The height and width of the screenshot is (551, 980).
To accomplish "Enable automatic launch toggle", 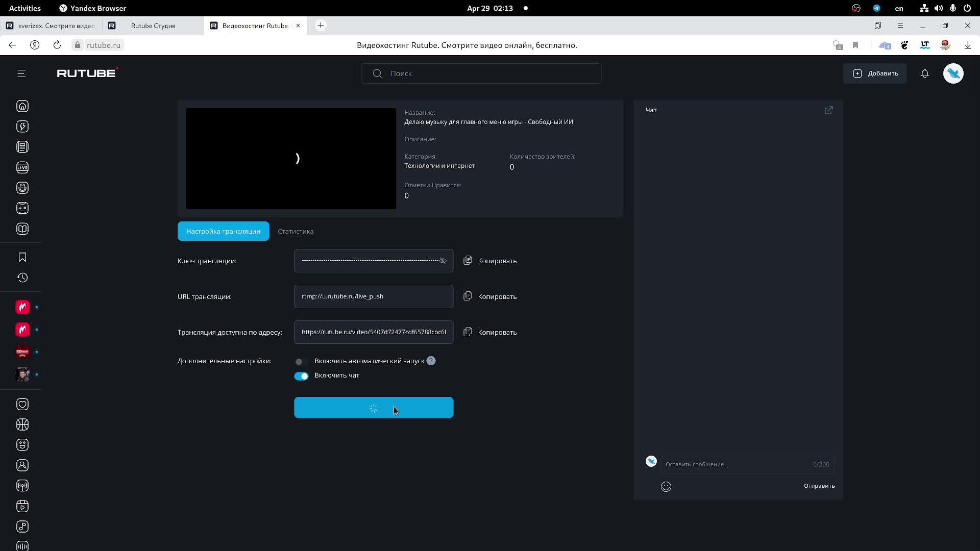I will point(301,362).
